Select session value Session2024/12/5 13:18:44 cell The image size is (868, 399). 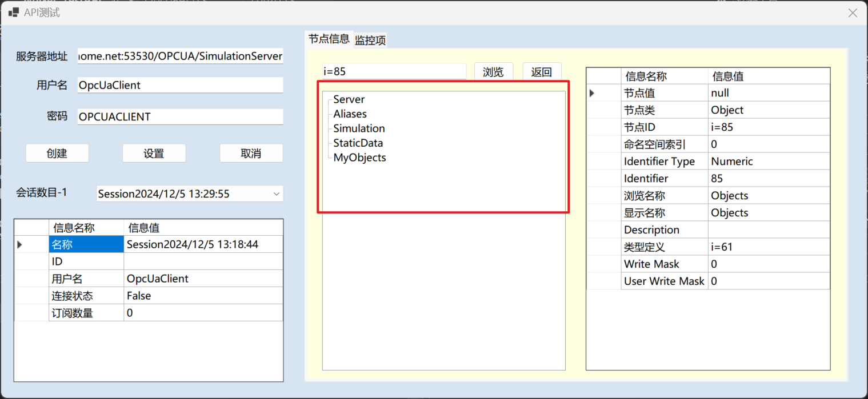coord(203,244)
